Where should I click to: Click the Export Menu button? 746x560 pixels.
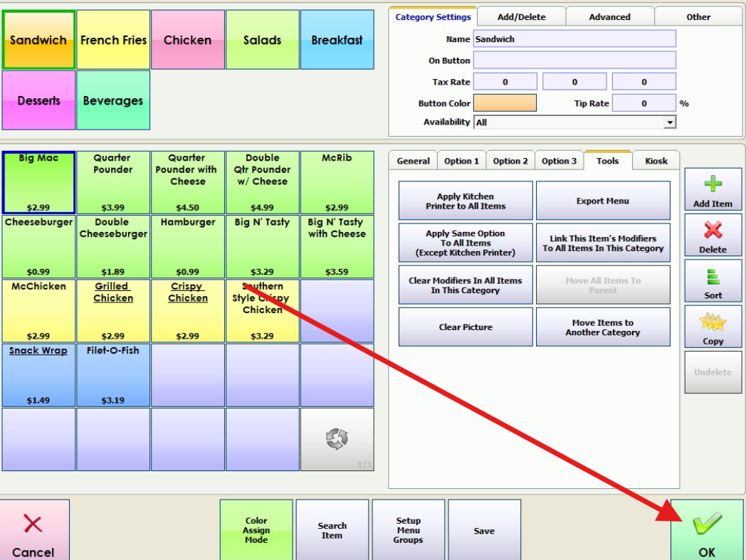tap(603, 201)
